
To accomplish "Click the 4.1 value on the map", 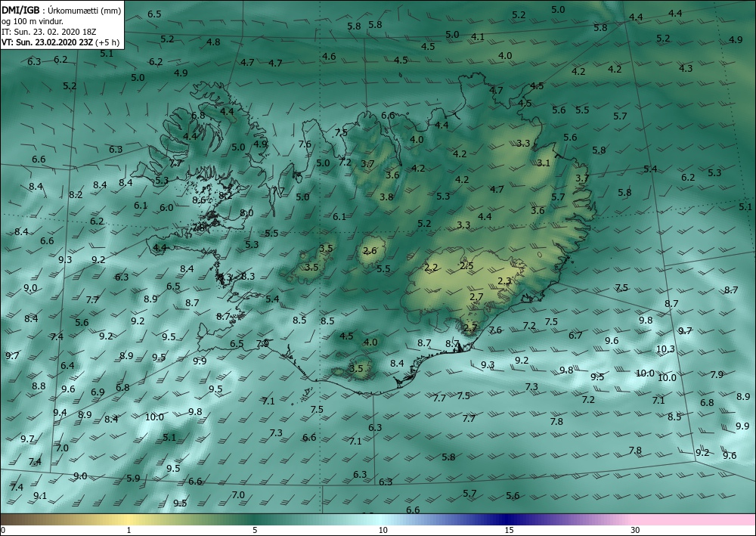I will tap(478, 36).
